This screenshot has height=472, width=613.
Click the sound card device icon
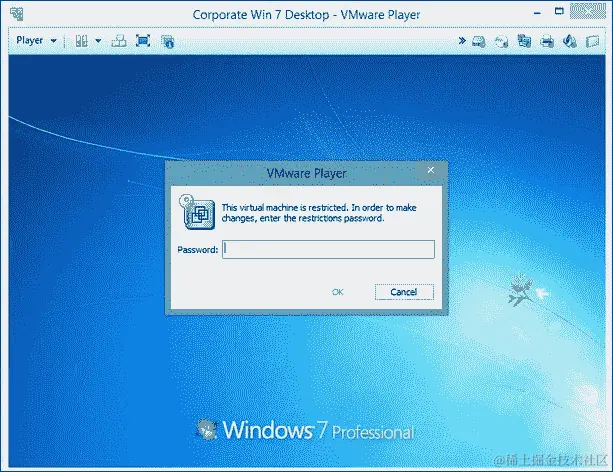tap(570, 41)
